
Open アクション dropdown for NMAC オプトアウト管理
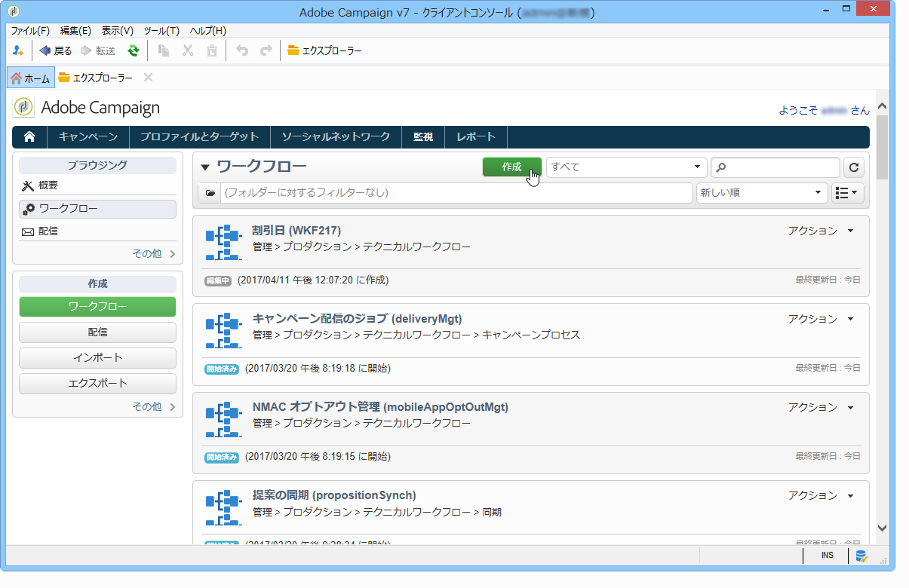(821, 407)
